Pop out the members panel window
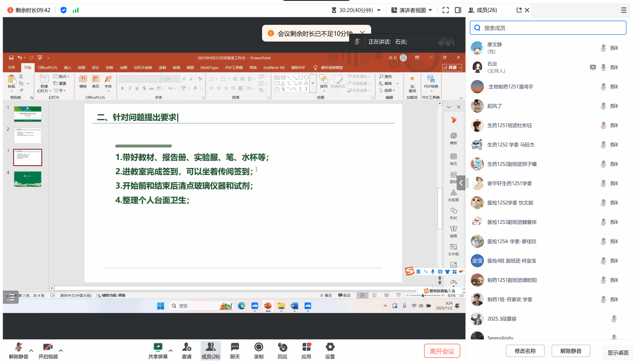The height and width of the screenshot is (364, 633). [519, 10]
